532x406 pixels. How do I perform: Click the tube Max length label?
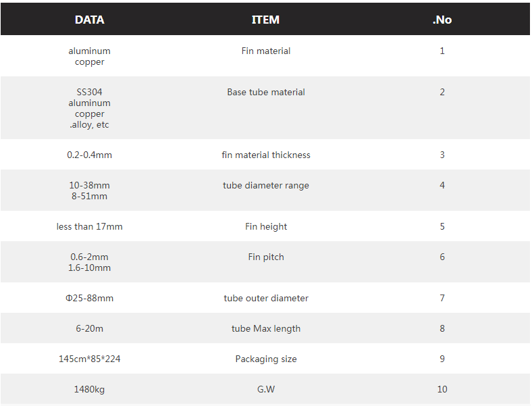click(265, 328)
